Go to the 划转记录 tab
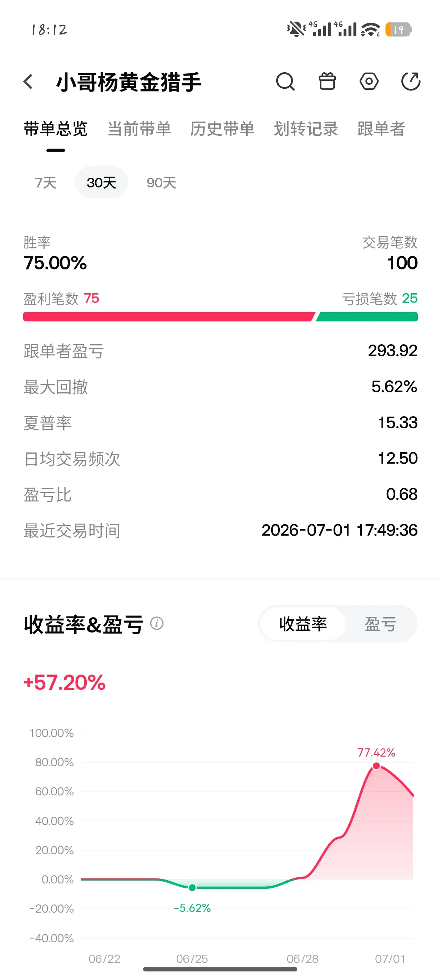The image size is (441, 980). (x=306, y=129)
